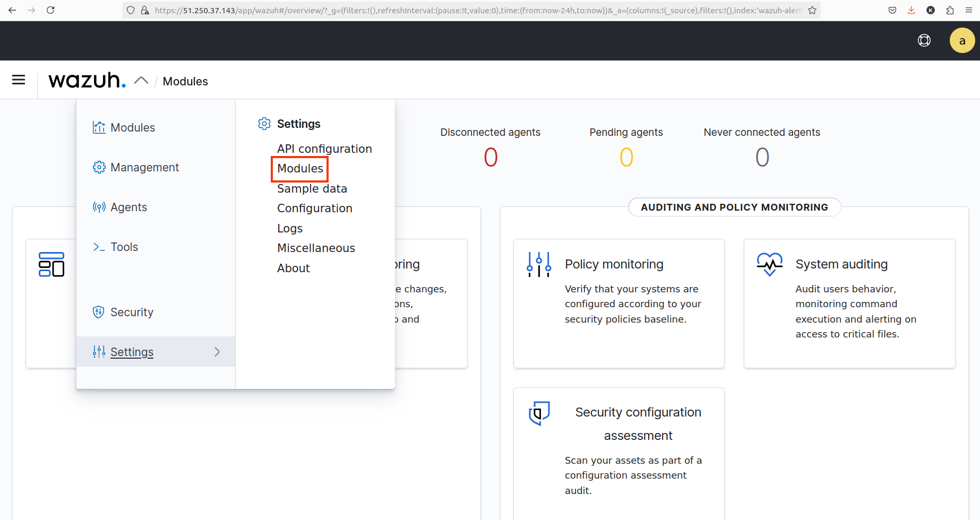Click the browser address bar URL

(x=478, y=10)
